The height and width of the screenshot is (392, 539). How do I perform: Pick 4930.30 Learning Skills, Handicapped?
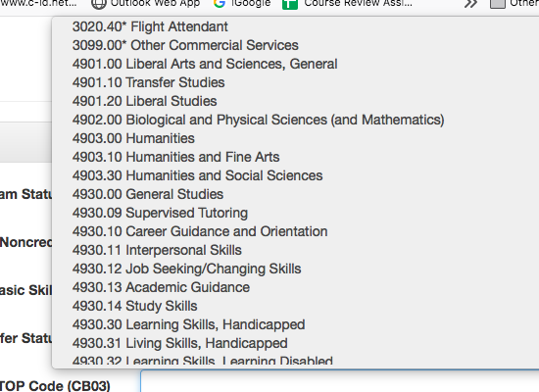pyautogui.click(x=296, y=324)
